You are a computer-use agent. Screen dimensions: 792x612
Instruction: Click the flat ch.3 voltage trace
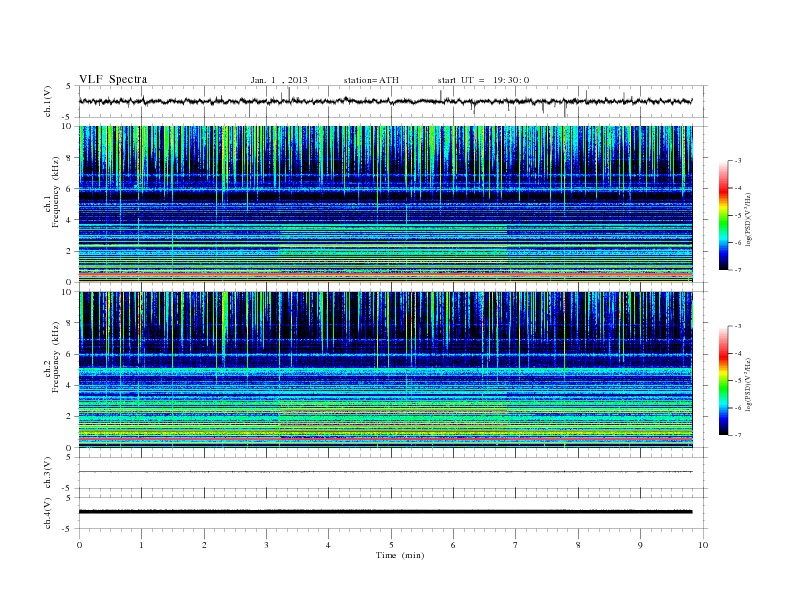(x=385, y=472)
